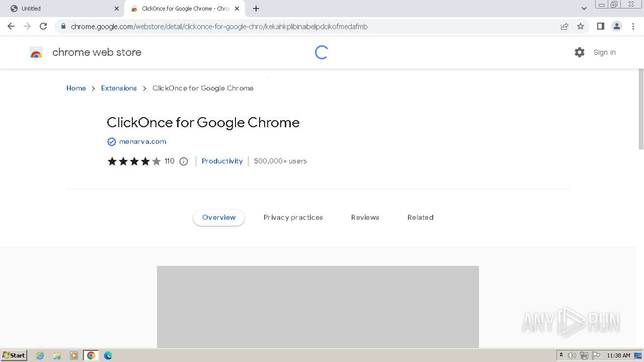Click the verified publisher badge icon
Screen dimensions: 644x362
click(x=112, y=142)
